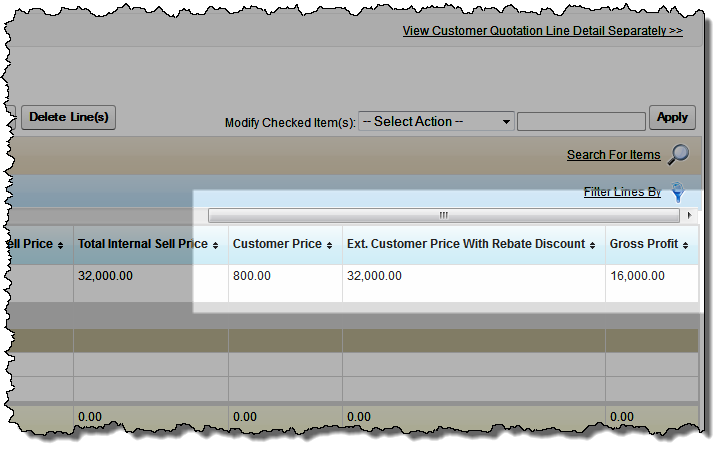
Task: Click the magnifying glass search icon
Action: (679, 154)
